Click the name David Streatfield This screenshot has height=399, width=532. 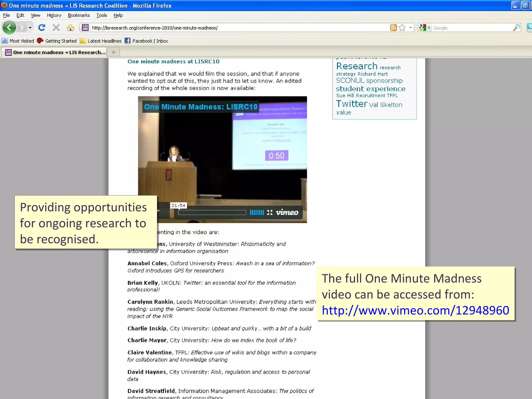[151, 391]
